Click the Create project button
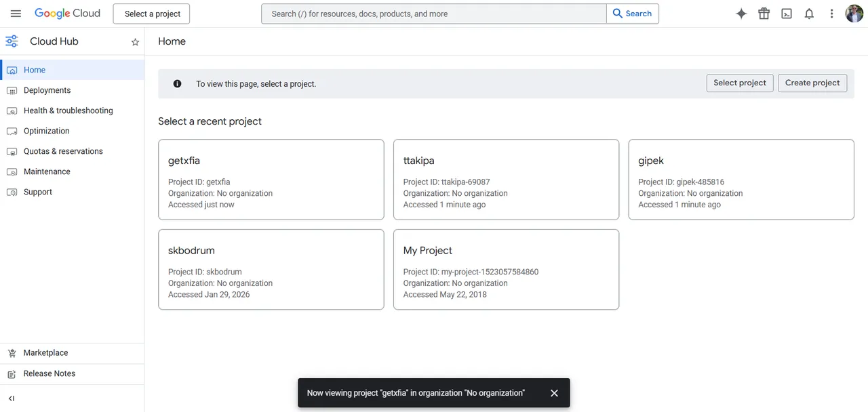Viewport: 868px width, 412px height. [x=812, y=83]
